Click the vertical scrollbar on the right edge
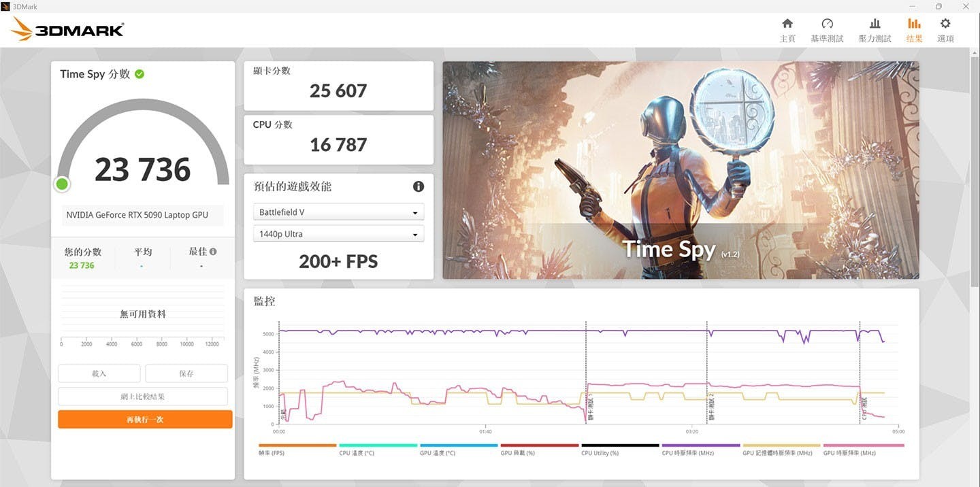Viewport: 980px width, 487px height. [x=975, y=170]
